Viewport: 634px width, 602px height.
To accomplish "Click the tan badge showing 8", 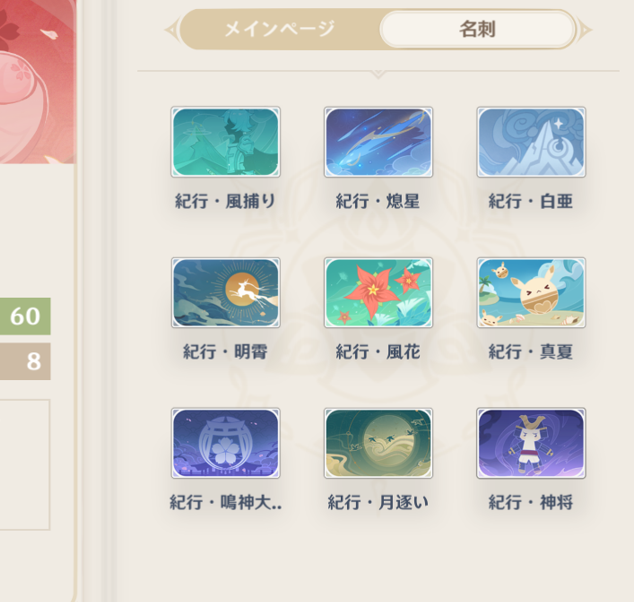I will [x=25, y=361].
